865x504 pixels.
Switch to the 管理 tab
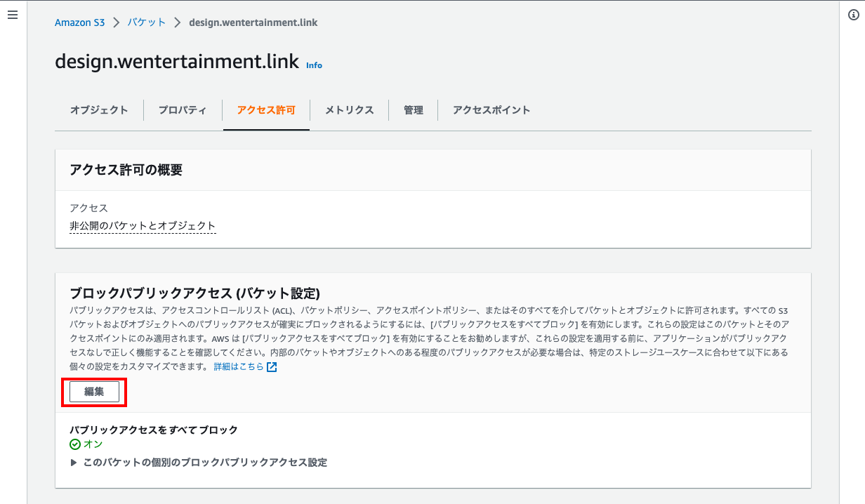pos(413,110)
